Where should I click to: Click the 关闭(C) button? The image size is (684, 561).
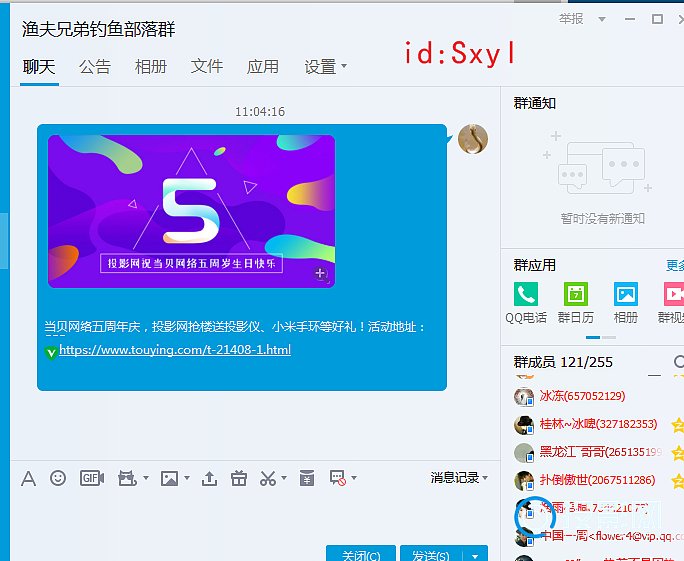[x=361, y=554]
